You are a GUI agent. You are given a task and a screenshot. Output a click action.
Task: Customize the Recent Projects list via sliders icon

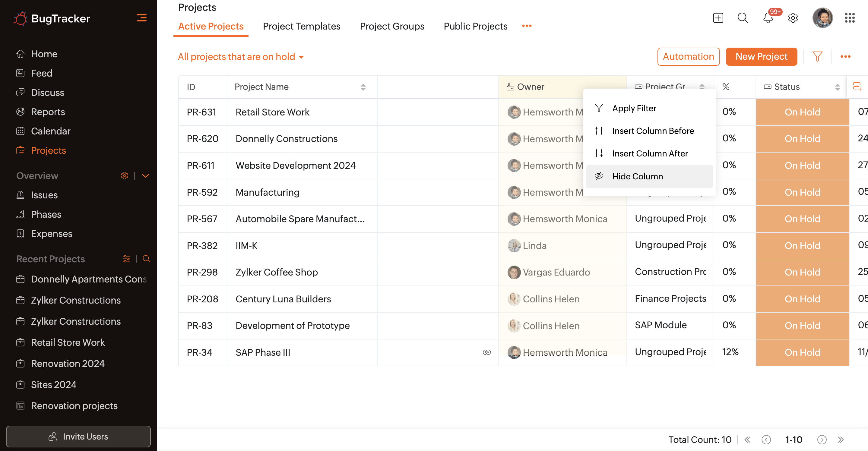pos(126,259)
